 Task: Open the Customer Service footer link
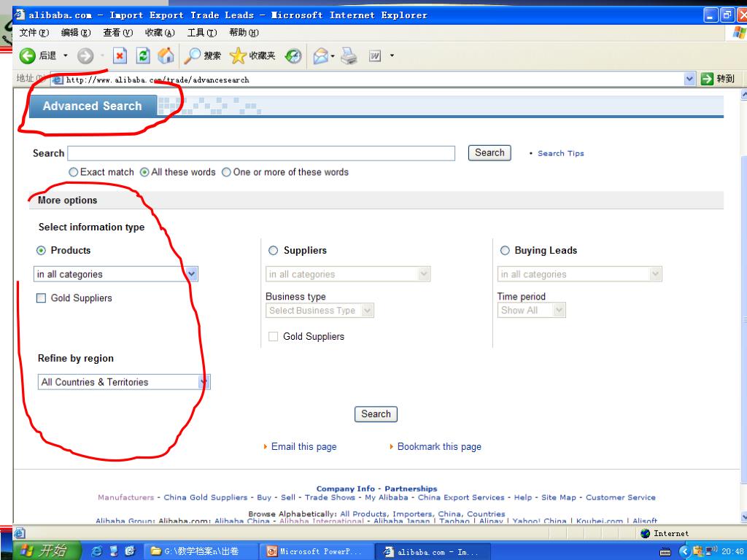[x=620, y=497]
